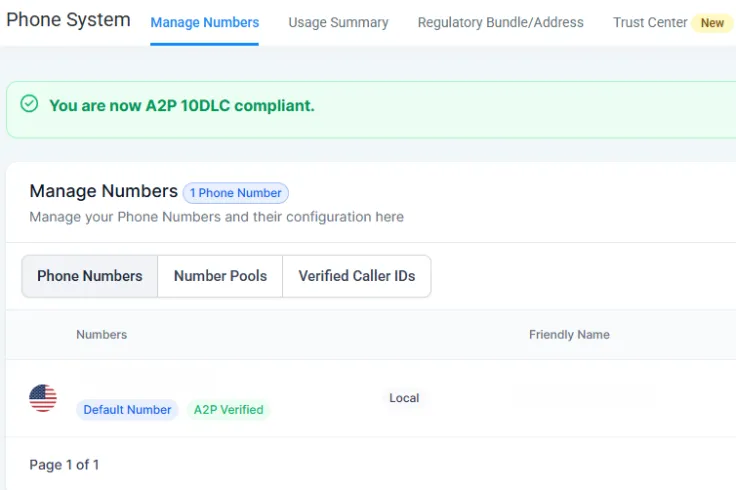Click the Friendly Name column header
Screen dimensions: 736x490
click(x=569, y=334)
